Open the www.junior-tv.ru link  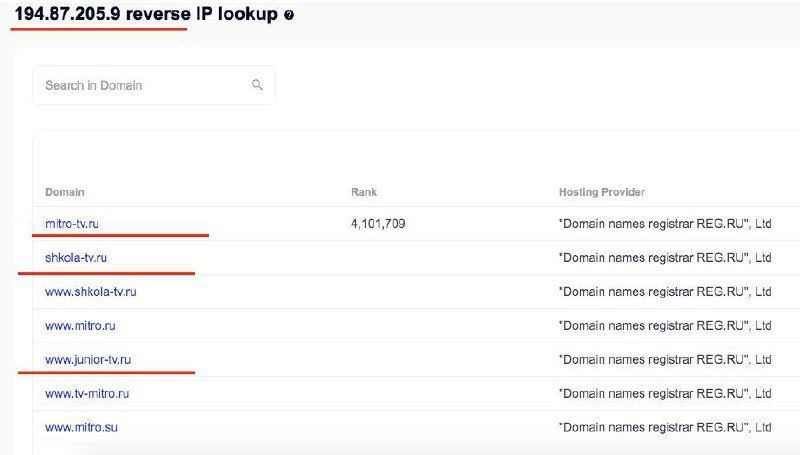tap(88, 360)
